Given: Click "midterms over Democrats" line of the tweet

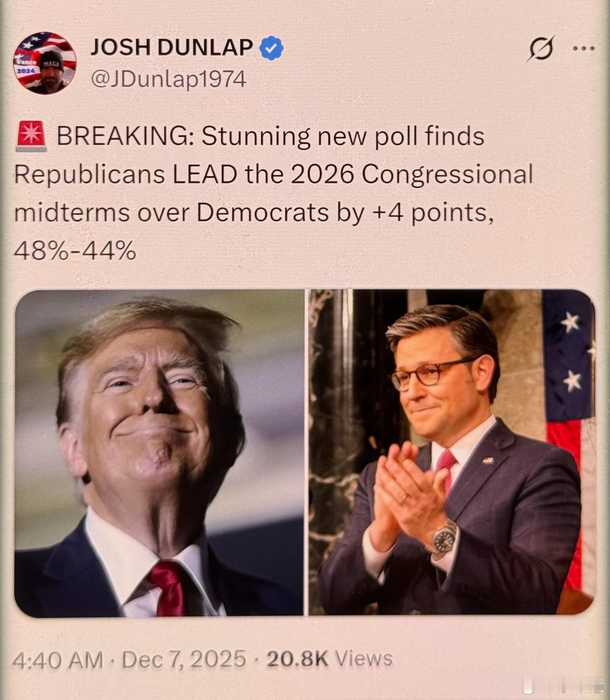Looking at the screenshot, I should [x=172, y=213].
